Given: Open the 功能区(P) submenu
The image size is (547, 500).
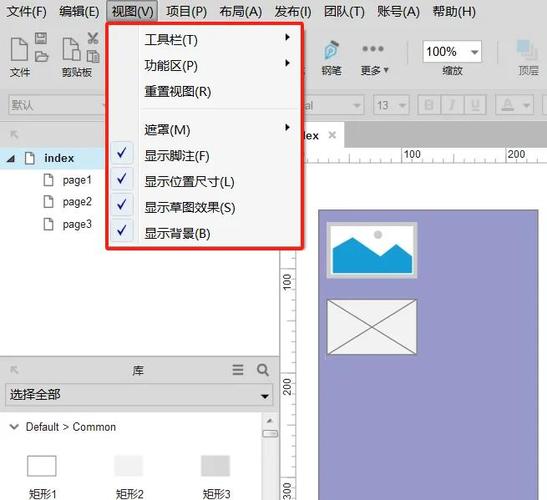Looking at the screenshot, I should click(204, 65).
